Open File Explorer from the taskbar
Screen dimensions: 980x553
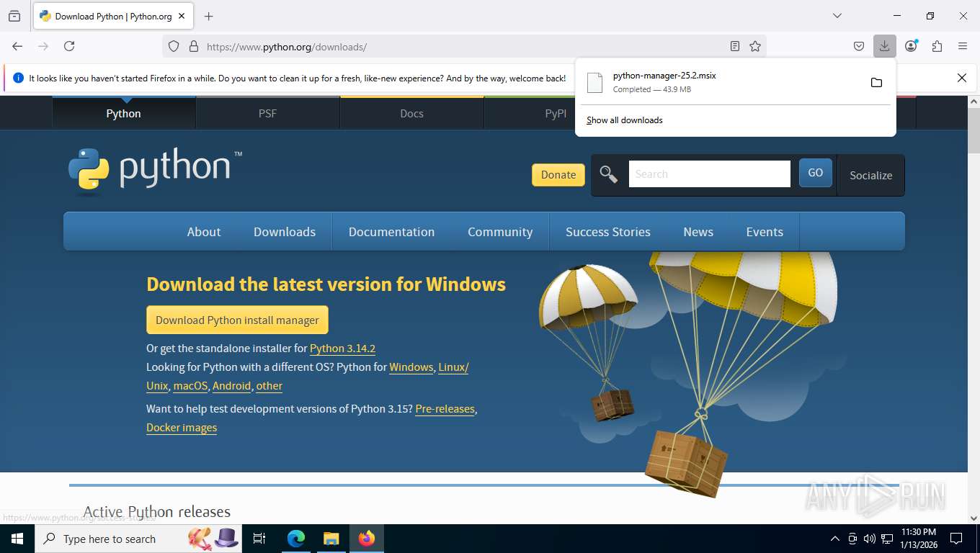[x=331, y=539]
